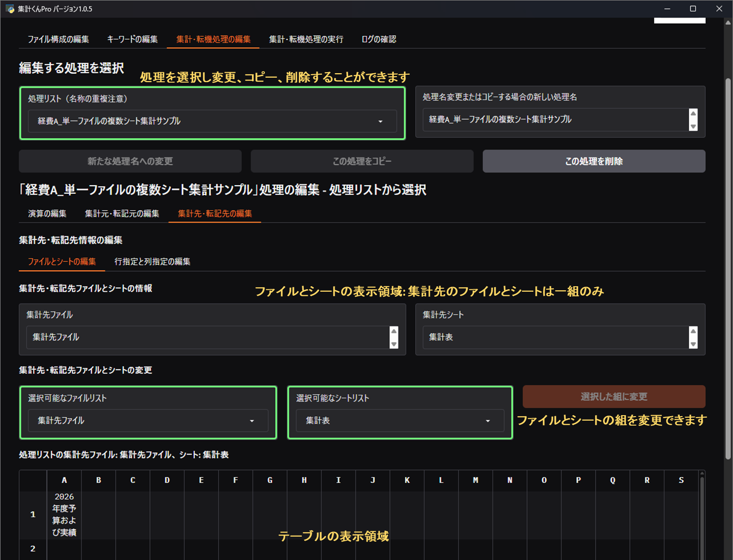
Task: Click the 集計先シート text field
Action: pyautogui.click(x=555, y=337)
